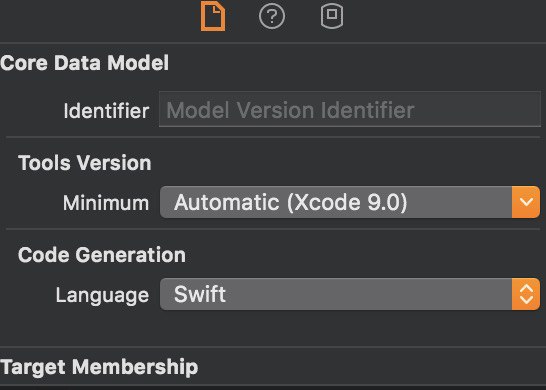Click the orange document page icon
Screen dimensions: 546x390
[x=213, y=16]
